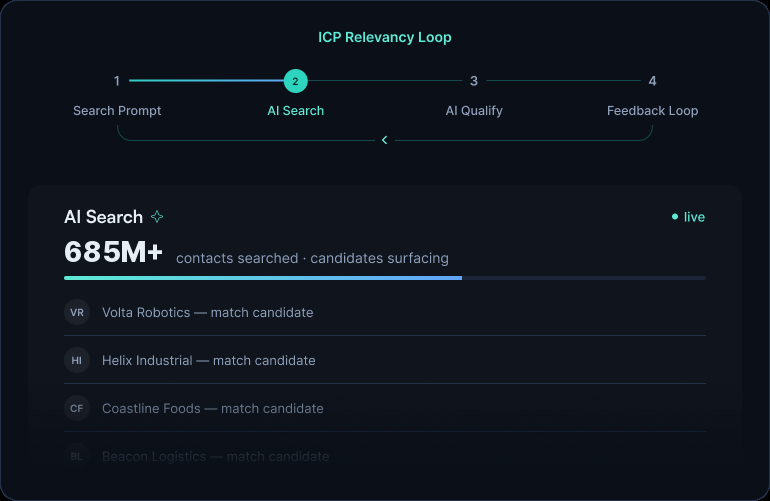770x501 pixels.
Task: Jump to step 3 number
Action: [x=474, y=81]
